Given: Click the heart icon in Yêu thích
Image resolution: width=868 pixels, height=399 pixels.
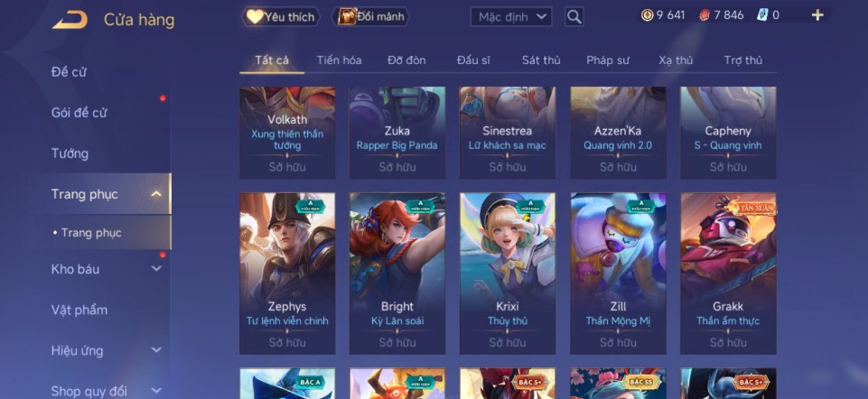Looking at the screenshot, I should 255,16.
